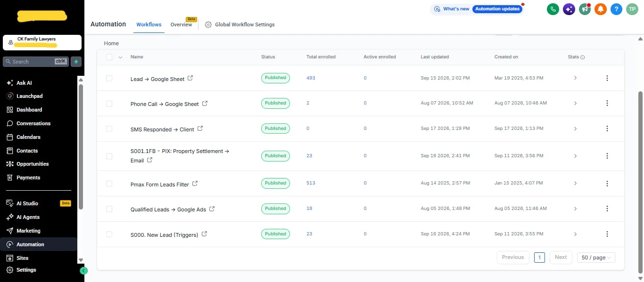Switch to the Overview tab
The image size is (644, 282).
coord(181,24)
